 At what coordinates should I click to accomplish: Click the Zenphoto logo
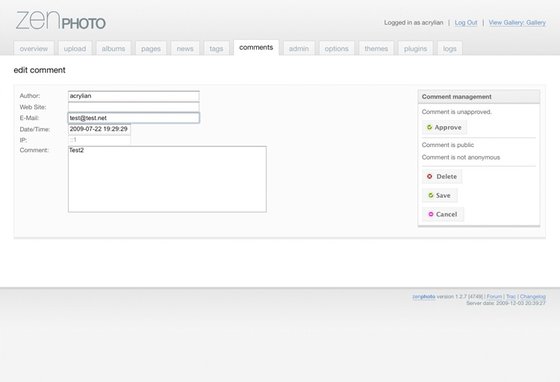pyautogui.click(x=61, y=20)
